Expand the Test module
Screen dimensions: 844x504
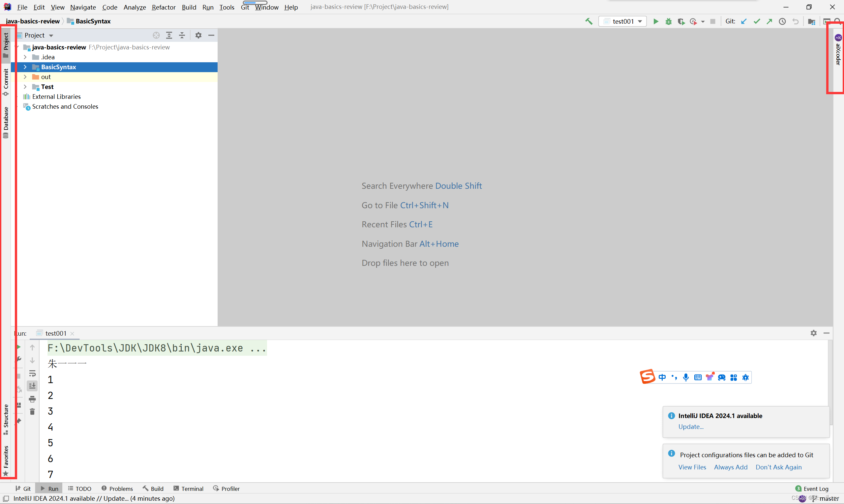25,87
